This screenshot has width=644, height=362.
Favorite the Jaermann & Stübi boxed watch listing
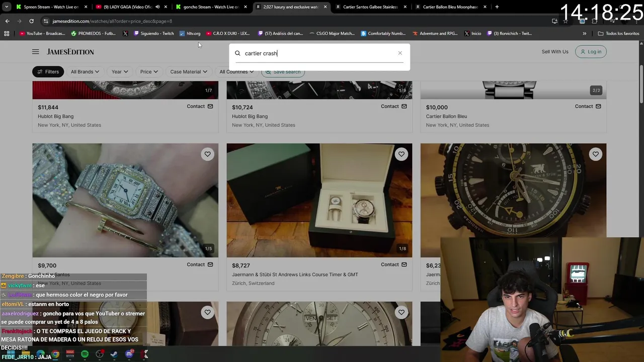point(401,154)
